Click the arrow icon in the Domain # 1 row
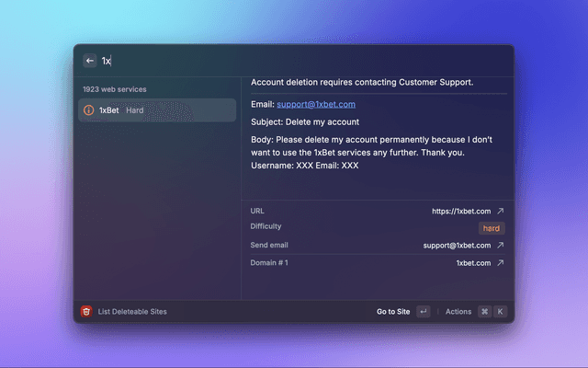The height and width of the screenshot is (368, 588). point(501,263)
